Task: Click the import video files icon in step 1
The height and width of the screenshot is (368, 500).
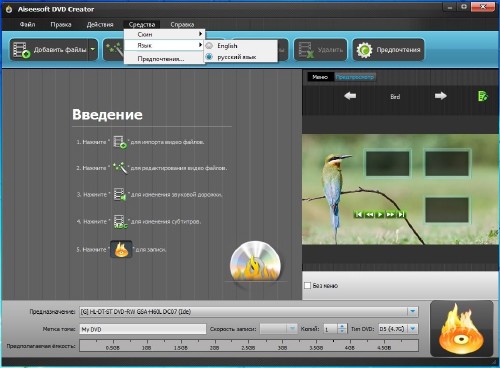Action: [x=120, y=142]
